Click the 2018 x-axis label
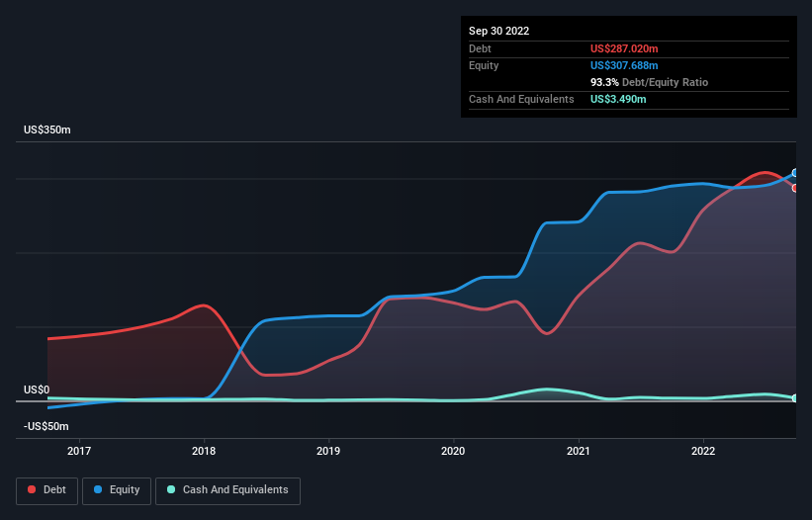Viewport: 812px width, 520px height. (204, 451)
